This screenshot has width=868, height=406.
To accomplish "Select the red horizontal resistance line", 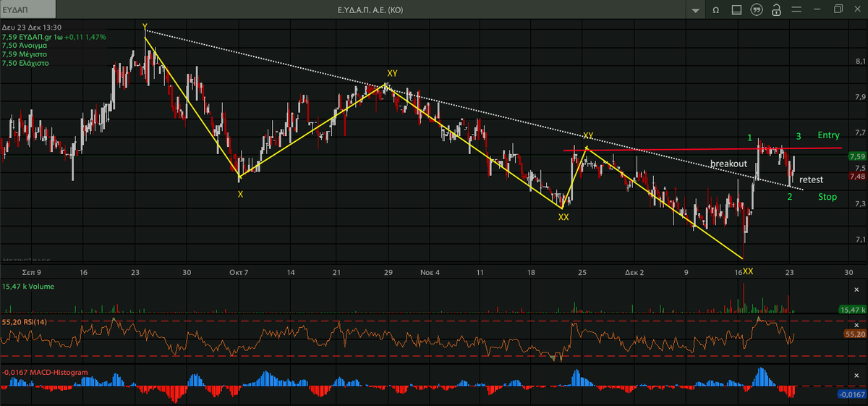I will coord(702,149).
